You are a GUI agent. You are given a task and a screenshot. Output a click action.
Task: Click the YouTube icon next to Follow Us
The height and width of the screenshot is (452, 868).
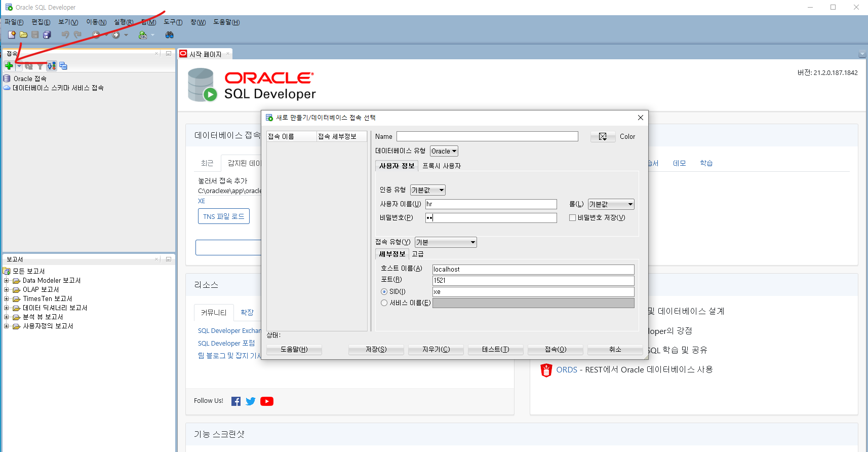pyautogui.click(x=267, y=401)
